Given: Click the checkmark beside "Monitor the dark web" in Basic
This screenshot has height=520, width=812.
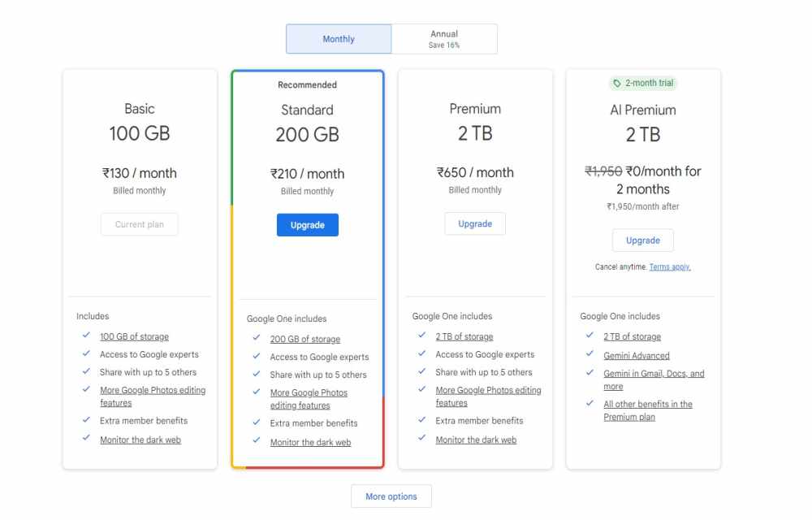Looking at the screenshot, I should coord(86,438).
